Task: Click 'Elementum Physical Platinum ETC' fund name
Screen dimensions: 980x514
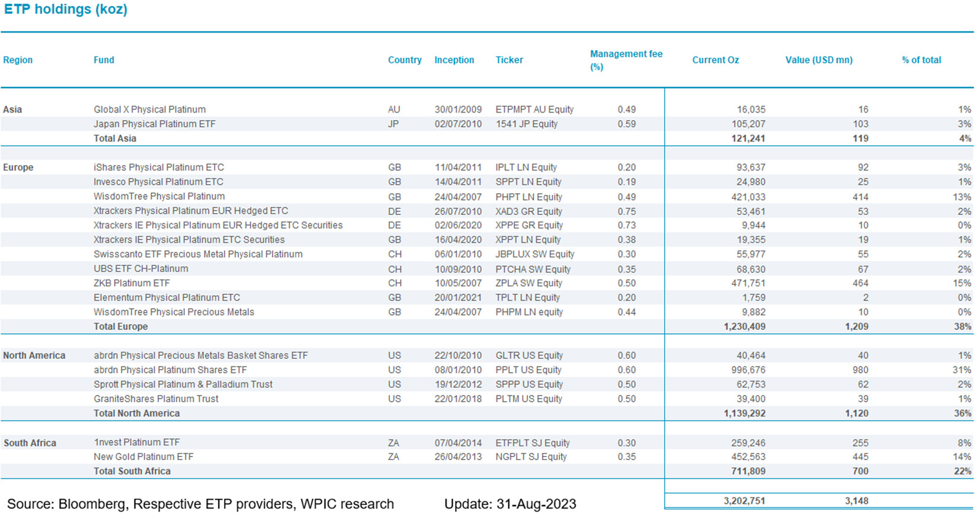Action: pos(167,297)
